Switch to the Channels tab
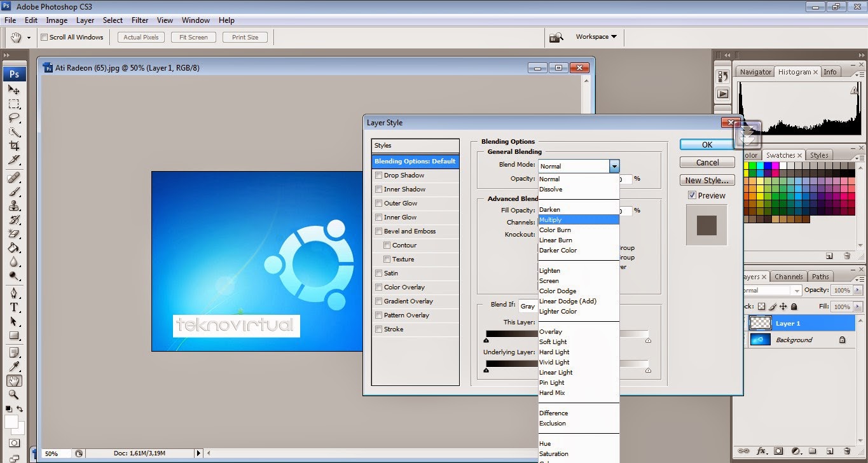The image size is (868, 463). tap(789, 277)
